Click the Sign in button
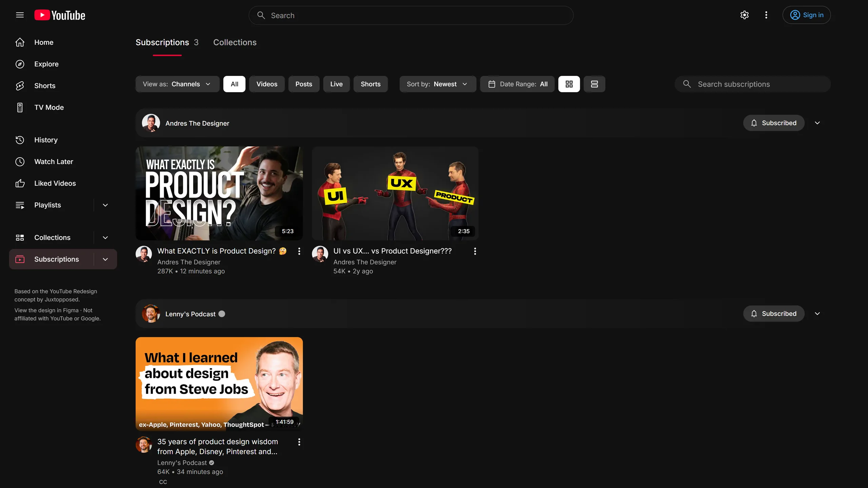The height and width of the screenshot is (488, 868). (x=806, y=15)
